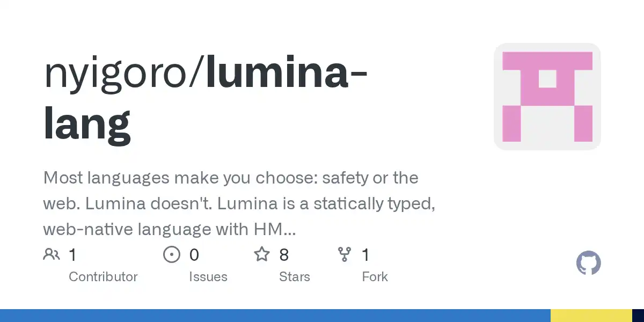Click the Issues circle-dot icon

click(171, 254)
